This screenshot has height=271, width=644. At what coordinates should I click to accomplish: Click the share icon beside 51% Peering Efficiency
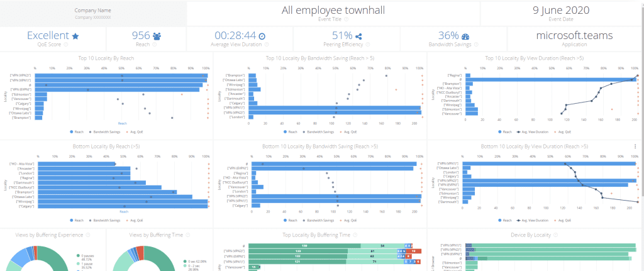coord(358,36)
